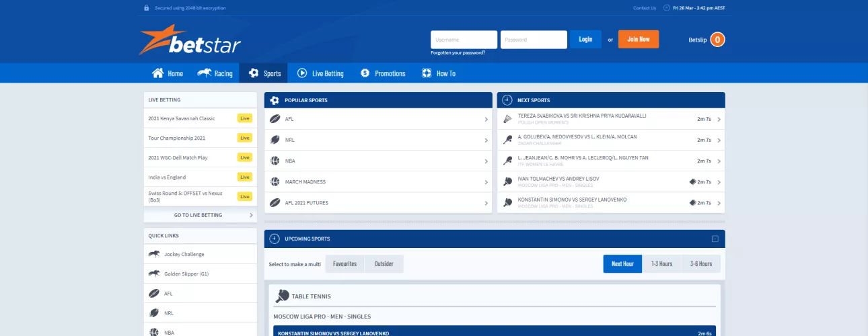868x336 pixels.
Task: Open Tour Championship 2021 live event
Action: (x=201, y=138)
